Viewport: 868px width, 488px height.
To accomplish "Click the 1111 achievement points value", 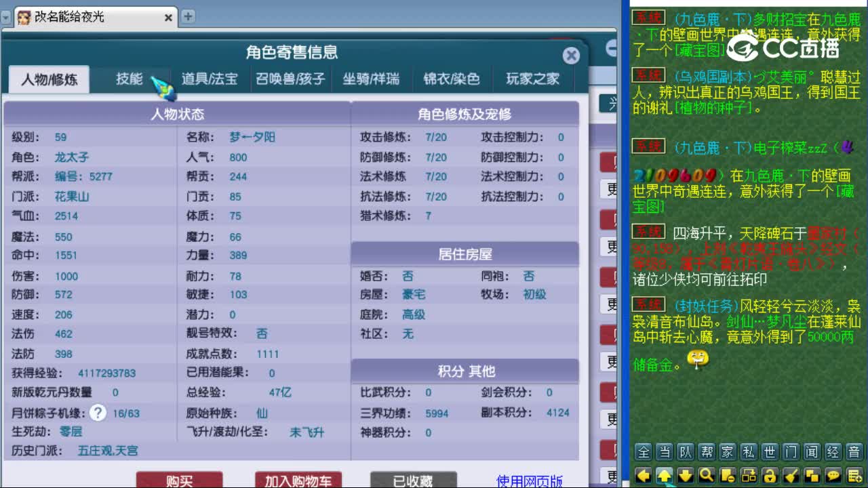I will [268, 354].
